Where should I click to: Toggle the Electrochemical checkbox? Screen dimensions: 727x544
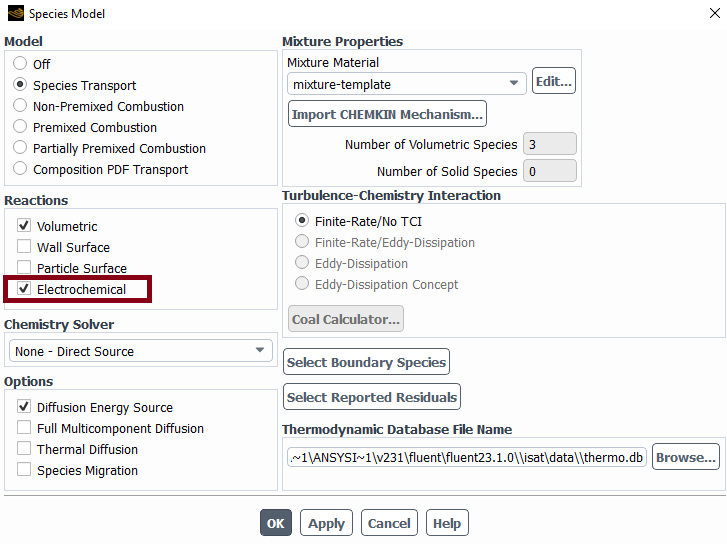click(x=24, y=288)
